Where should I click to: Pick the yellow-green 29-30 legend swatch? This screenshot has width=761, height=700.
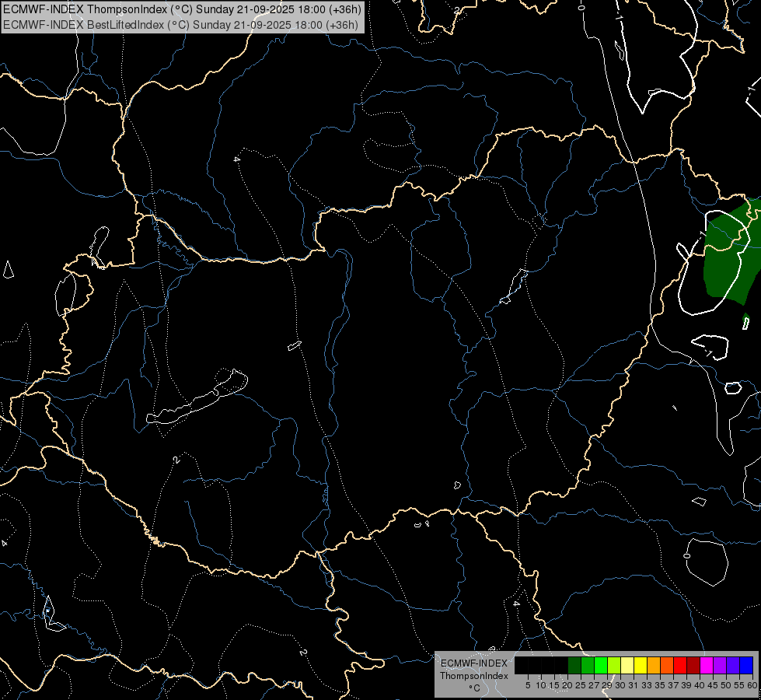pyautogui.click(x=614, y=665)
